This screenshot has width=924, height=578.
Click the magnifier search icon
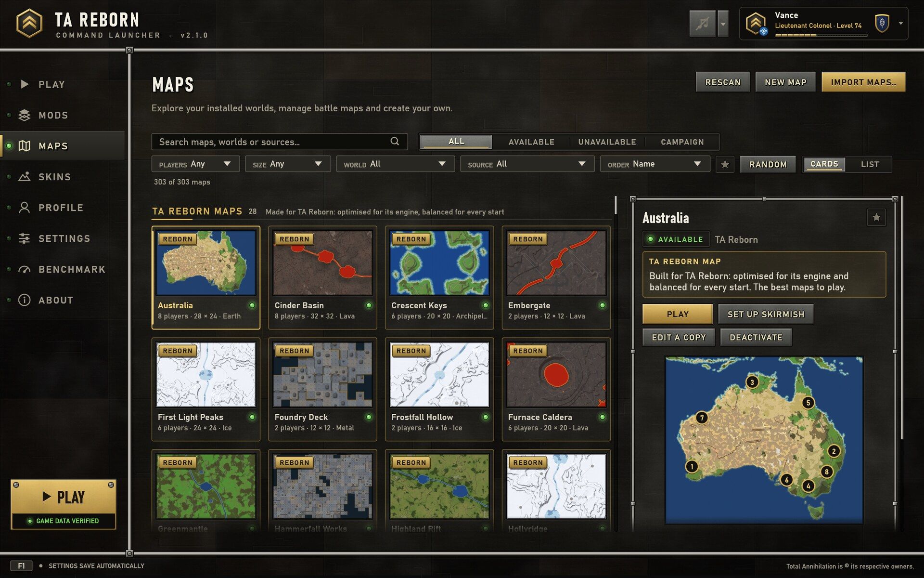coord(395,141)
